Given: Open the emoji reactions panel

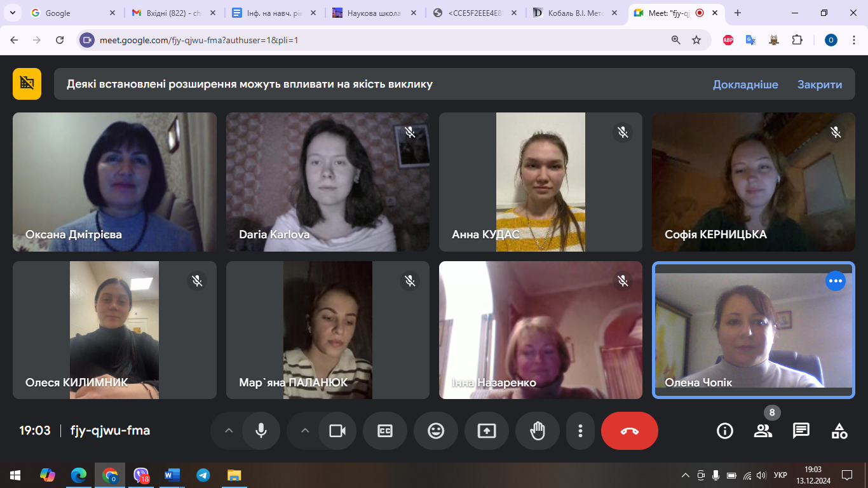Looking at the screenshot, I should [436, 431].
